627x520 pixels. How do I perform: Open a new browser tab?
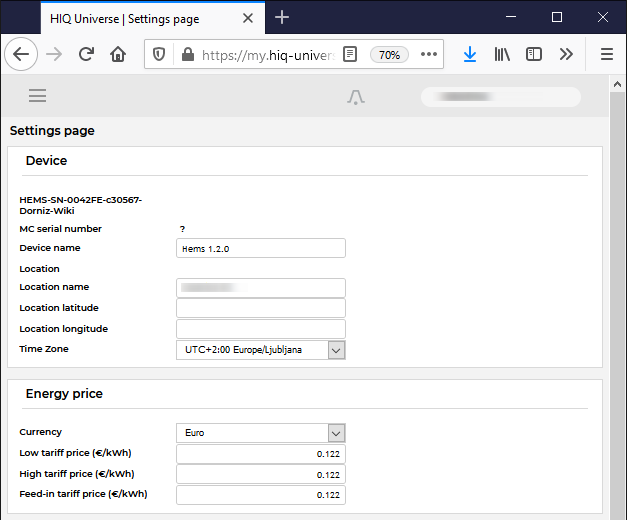click(x=282, y=17)
